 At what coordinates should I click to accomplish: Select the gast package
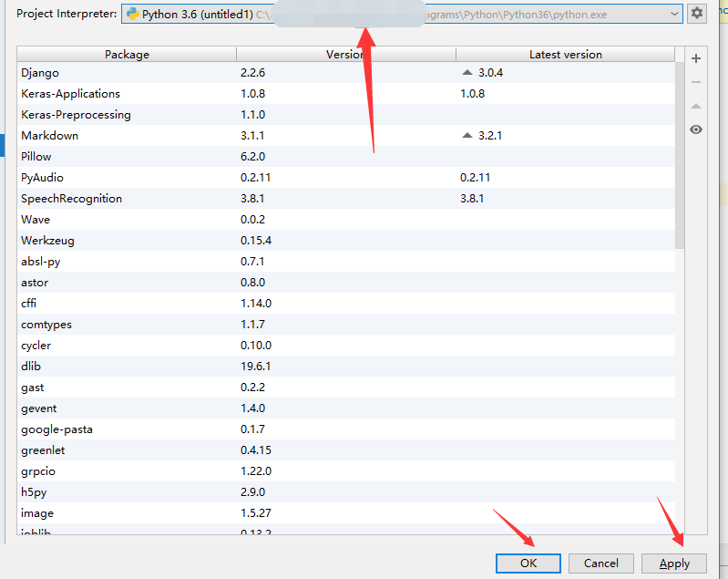pos(346,388)
